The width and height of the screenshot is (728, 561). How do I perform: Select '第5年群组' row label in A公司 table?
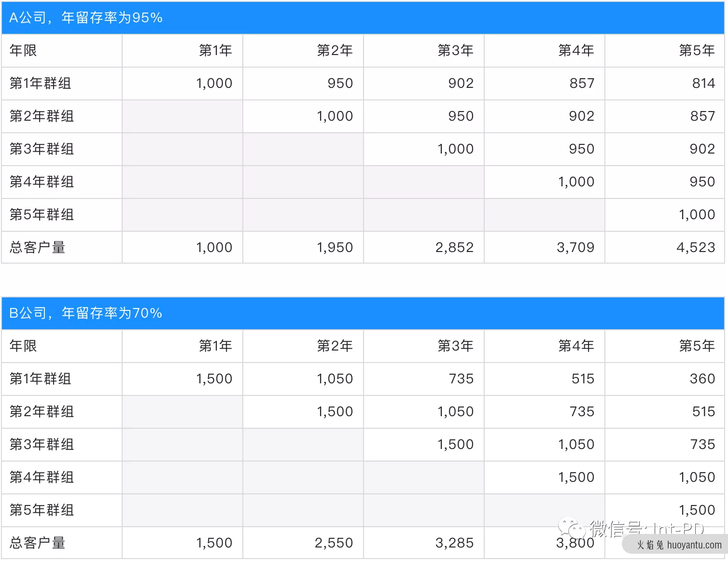point(42,215)
